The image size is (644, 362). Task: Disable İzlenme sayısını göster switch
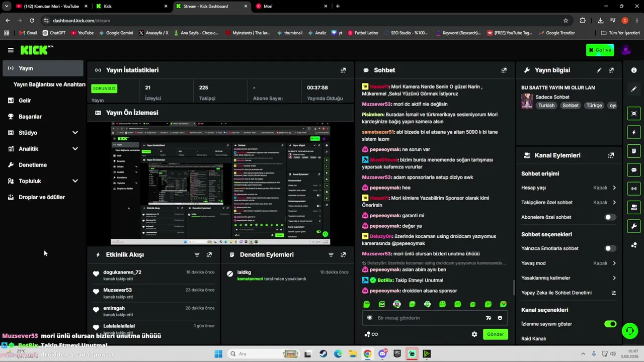tap(610, 324)
